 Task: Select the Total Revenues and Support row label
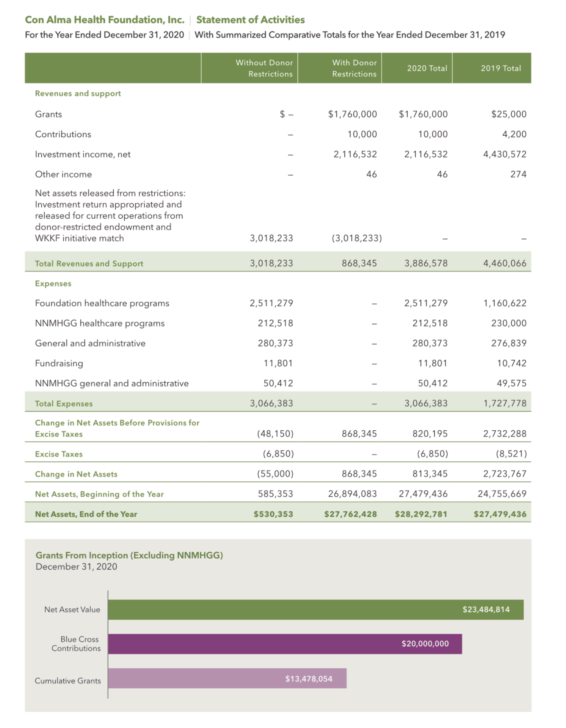89,263
